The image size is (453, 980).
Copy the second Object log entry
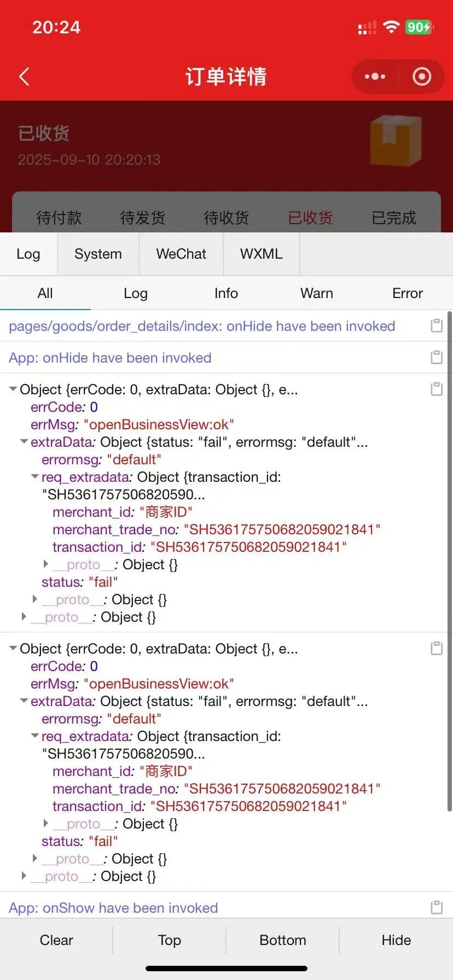coord(437,648)
